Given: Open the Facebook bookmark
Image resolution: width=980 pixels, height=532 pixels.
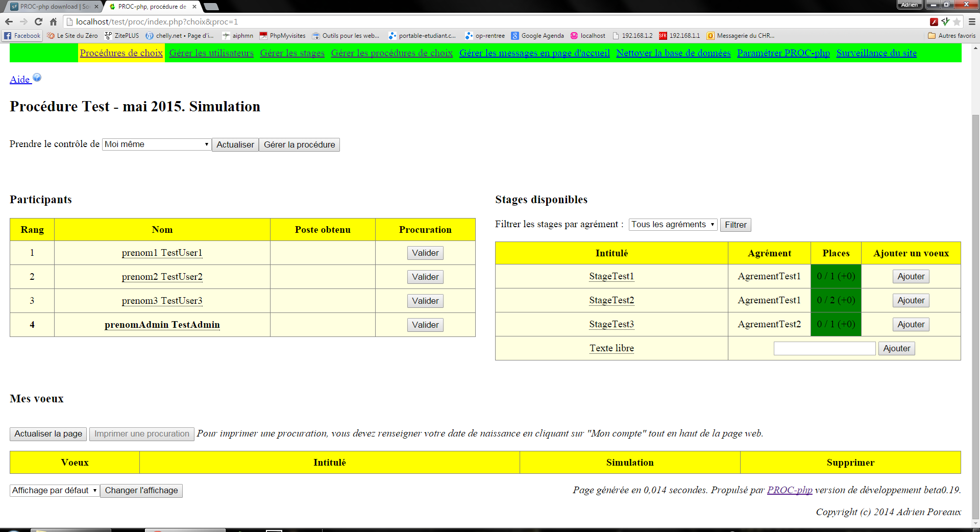Looking at the screenshot, I should coord(22,35).
